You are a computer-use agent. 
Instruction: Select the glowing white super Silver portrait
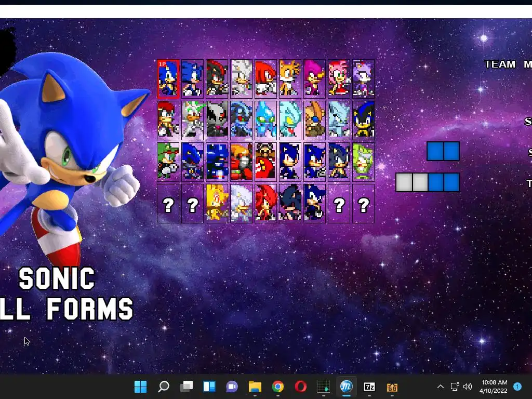241,203
